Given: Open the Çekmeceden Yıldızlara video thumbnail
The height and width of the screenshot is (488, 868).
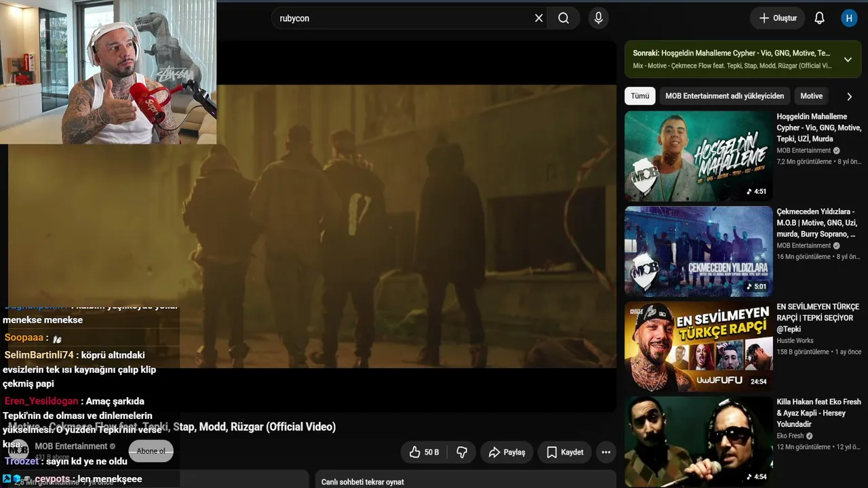Looking at the screenshot, I should click(x=698, y=251).
